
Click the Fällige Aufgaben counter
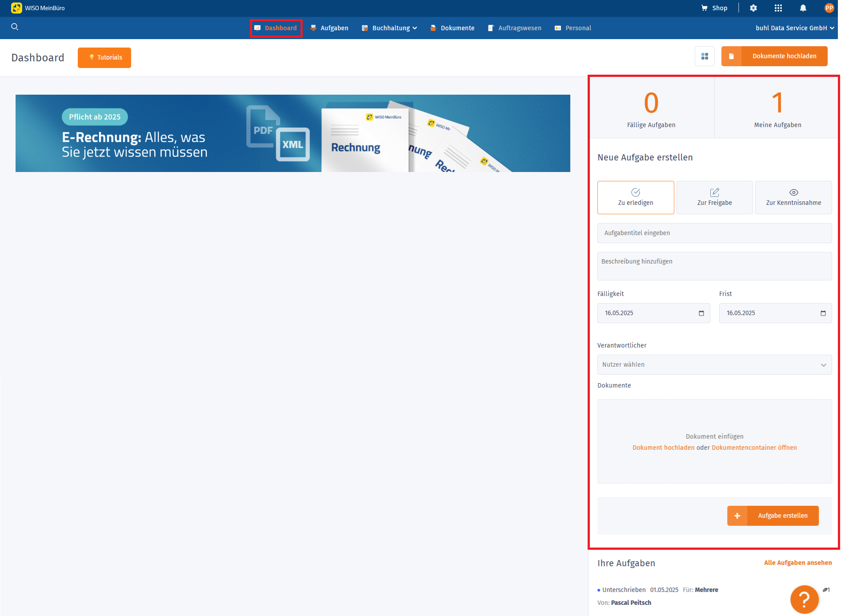pos(651,108)
